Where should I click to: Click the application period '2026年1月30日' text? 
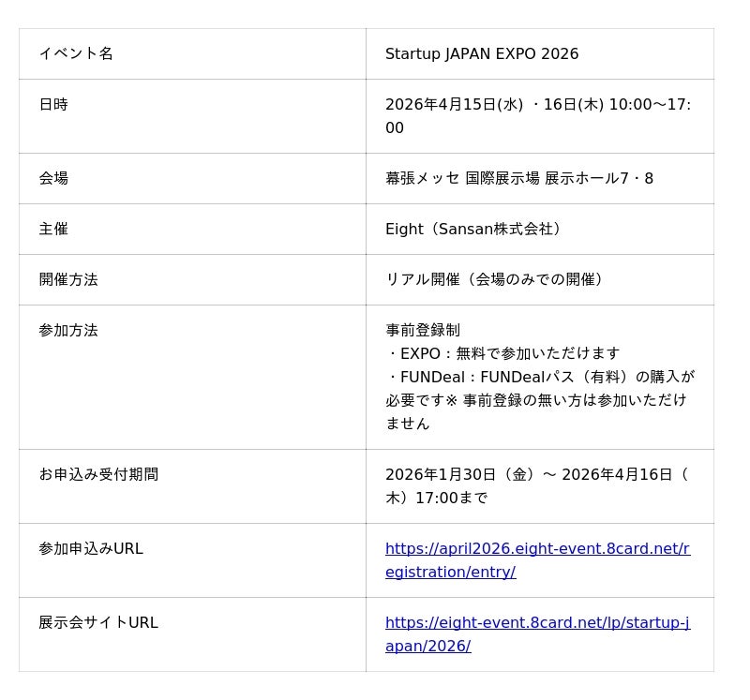[442, 474]
